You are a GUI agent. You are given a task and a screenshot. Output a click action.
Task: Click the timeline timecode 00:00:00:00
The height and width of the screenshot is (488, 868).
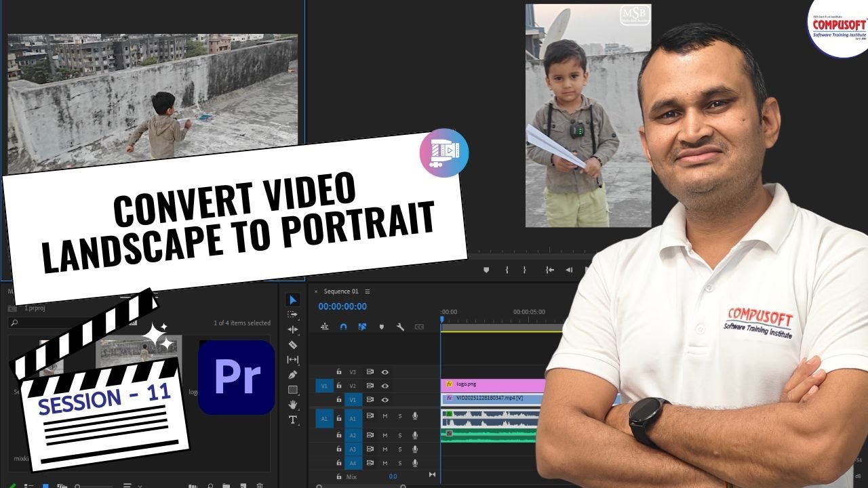[x=342, y=307]
